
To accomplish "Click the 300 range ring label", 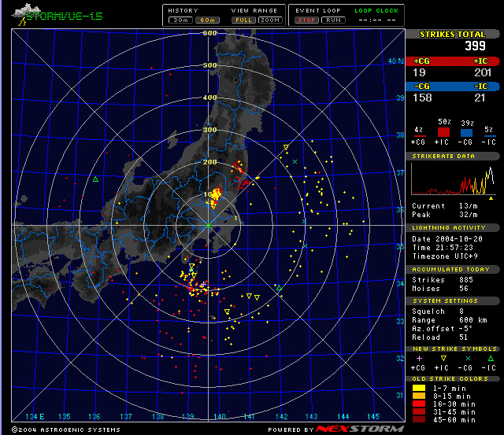I will point(210,130).
